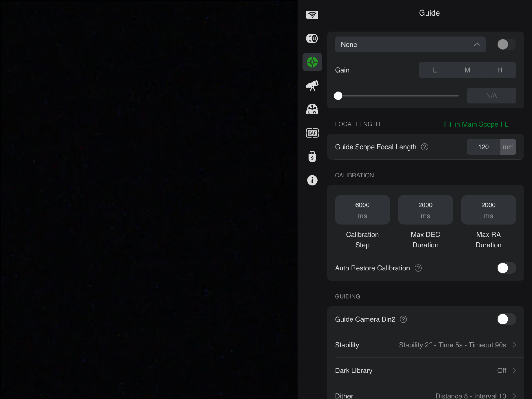Open the EFW filter wheel icon
The height and width of the screenshot is (399, 532).
click(312, 109)
